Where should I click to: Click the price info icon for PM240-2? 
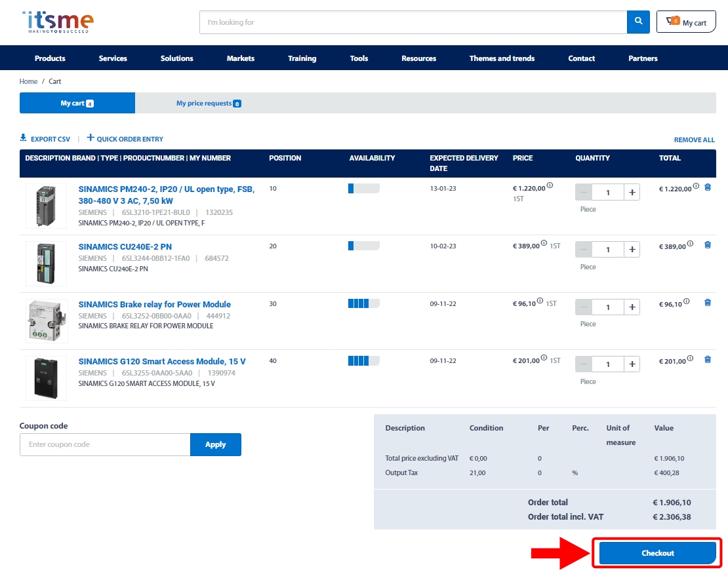point(550,185)
